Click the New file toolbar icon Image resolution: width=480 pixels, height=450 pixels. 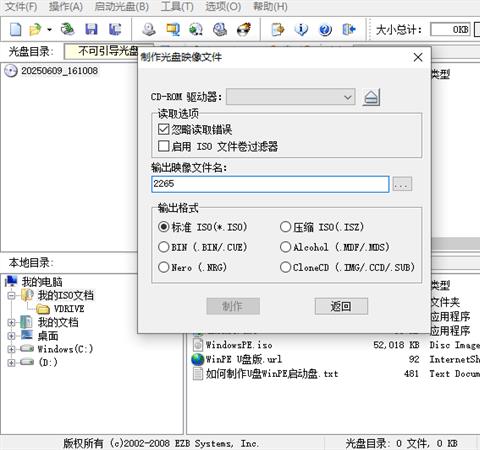coord(15,30)
